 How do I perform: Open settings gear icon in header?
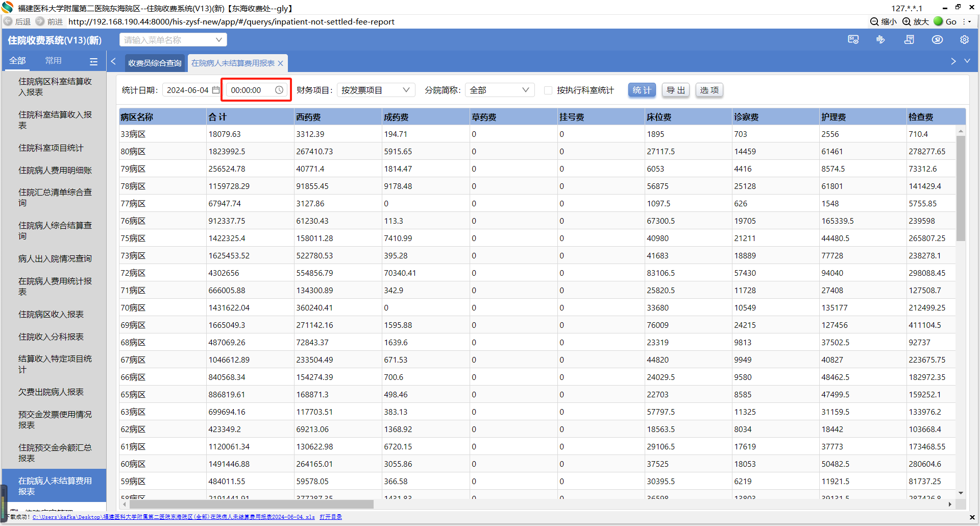click(964, 40)
